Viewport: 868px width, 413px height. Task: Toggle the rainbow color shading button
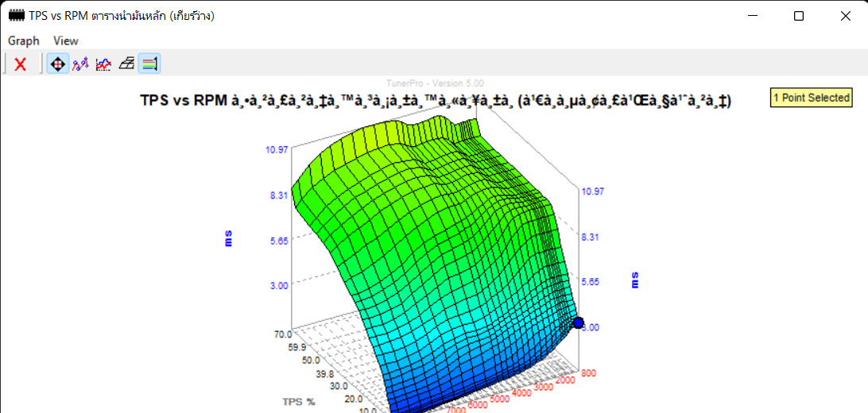pyautogui.click(x=149, y=64)
